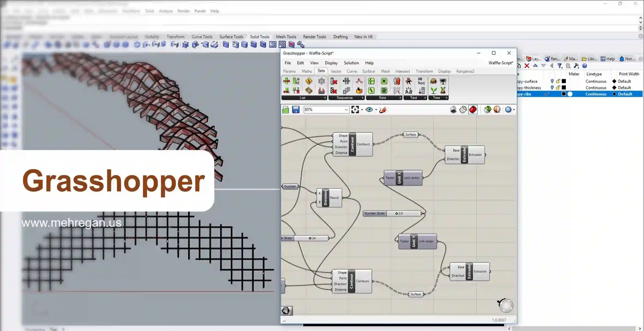Click the Print Width column header

pyautogui.click(x=629, y=74)
